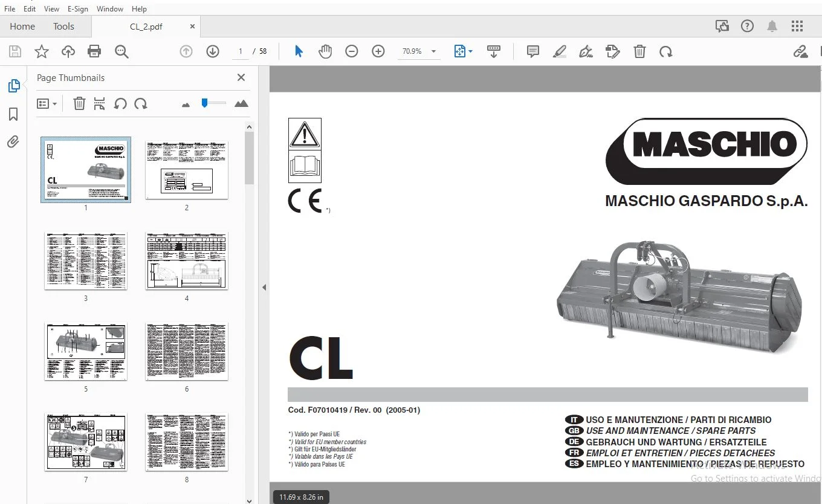Screen dimensions: 822x504
Task: Select page 8 thumbnail
Action: pos(187,442)
